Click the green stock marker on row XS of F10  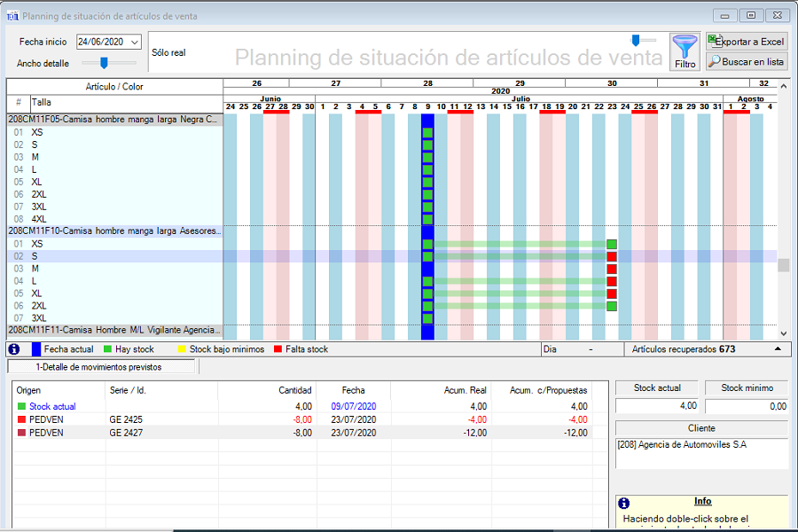tap(428, 244)
